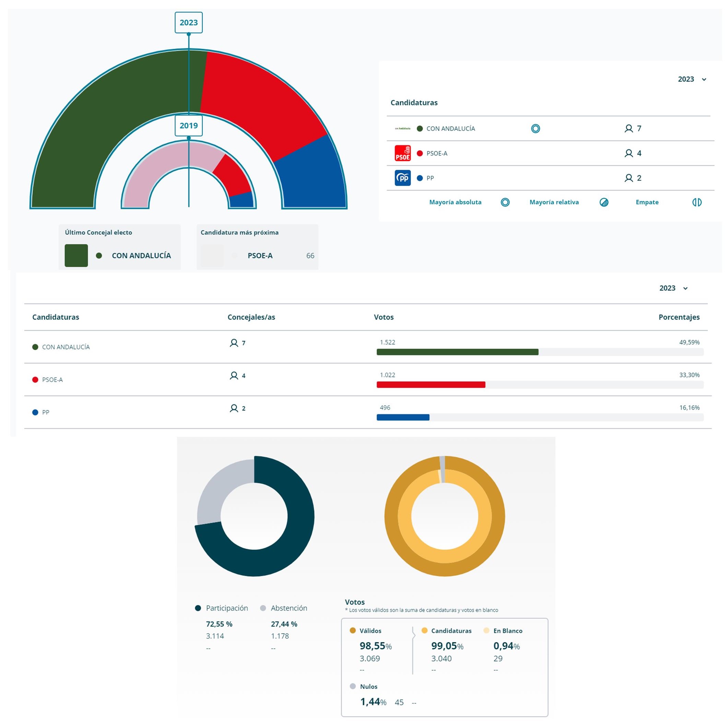Click councillor icon in PSOE-A table row

pos(234,375)
